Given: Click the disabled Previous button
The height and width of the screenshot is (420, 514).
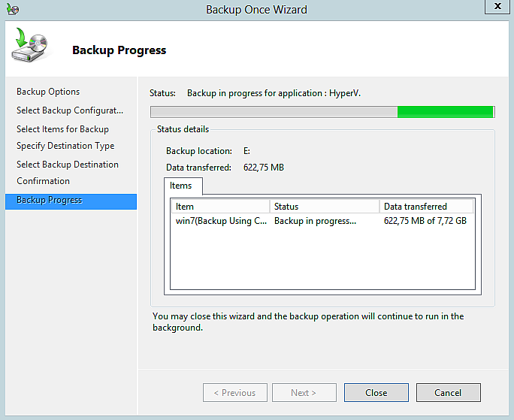Looking at the screenshot, I should tap(235, 392).
